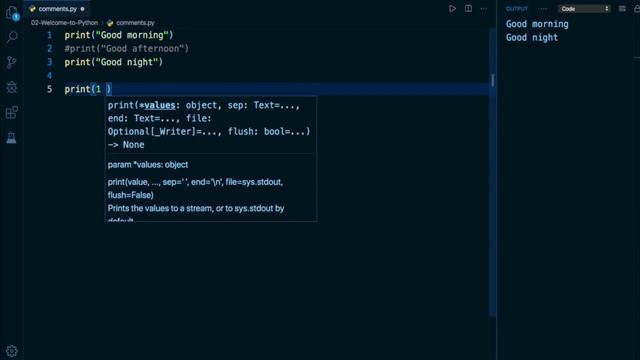The width and height of the screenshot is (640, 360).
Task: Open the Run and Debug view
Action: tap(12, 87)
